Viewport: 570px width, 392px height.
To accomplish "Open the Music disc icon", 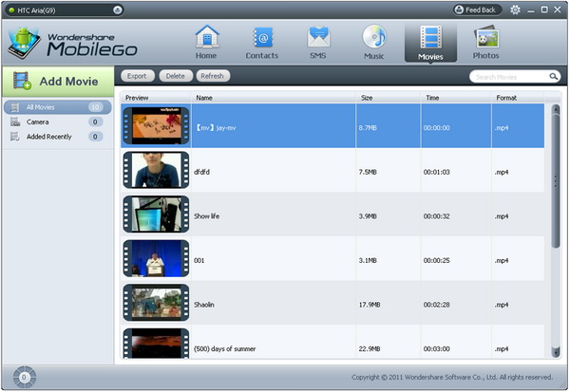I will (374, 37).
